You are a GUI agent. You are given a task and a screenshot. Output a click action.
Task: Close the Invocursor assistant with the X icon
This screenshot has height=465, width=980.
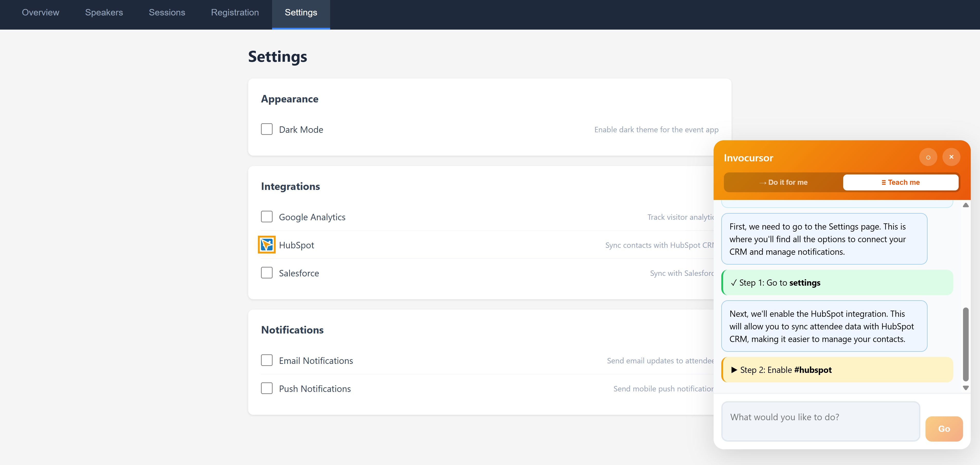[x=951, y=156]
